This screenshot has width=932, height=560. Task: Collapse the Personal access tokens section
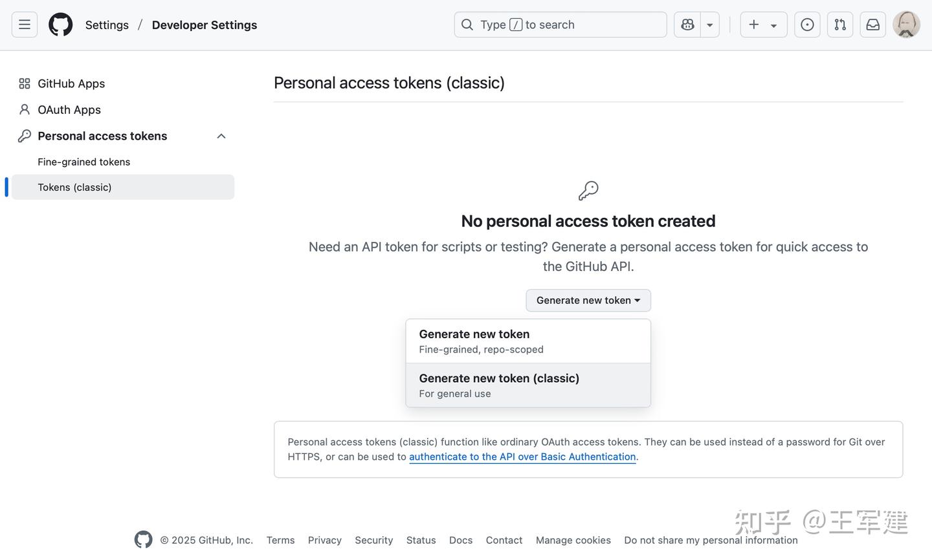pos(221,136)
